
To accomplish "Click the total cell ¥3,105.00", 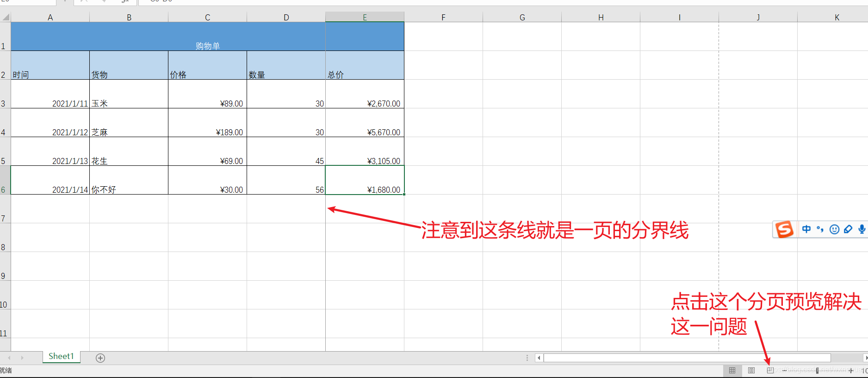I will click(365, 151).
